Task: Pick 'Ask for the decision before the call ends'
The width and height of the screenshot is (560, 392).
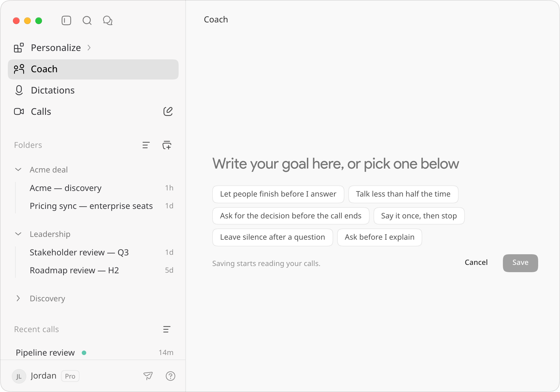Action: coord(291,216)
